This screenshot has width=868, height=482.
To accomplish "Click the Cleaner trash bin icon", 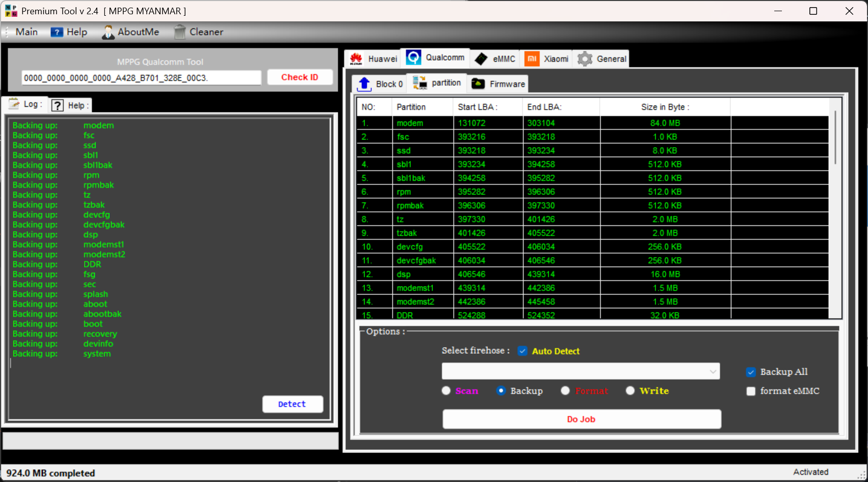I will coord(180,32).
